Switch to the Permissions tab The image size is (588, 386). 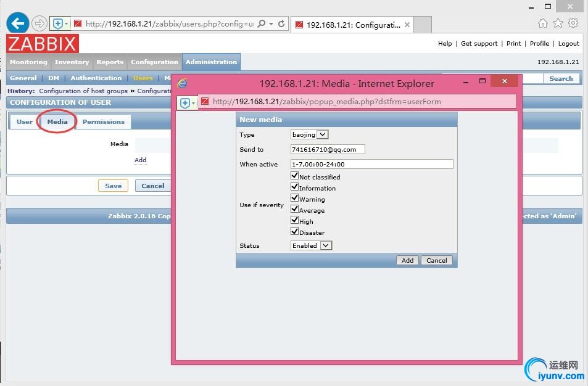(104, 122)
